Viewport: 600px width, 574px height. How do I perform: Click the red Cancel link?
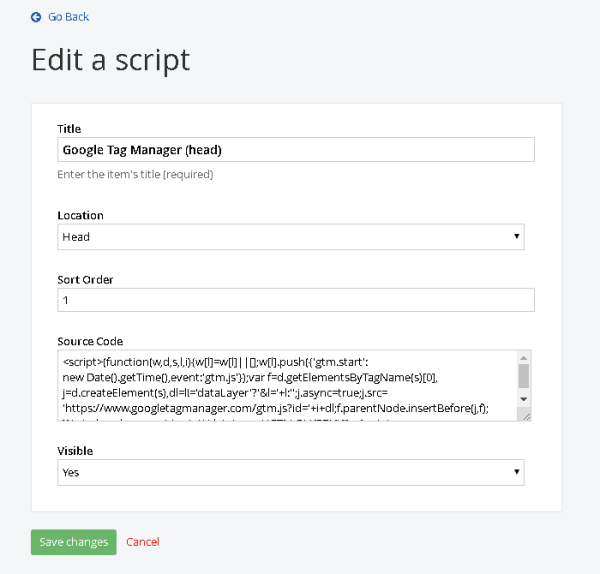[143, 542]
